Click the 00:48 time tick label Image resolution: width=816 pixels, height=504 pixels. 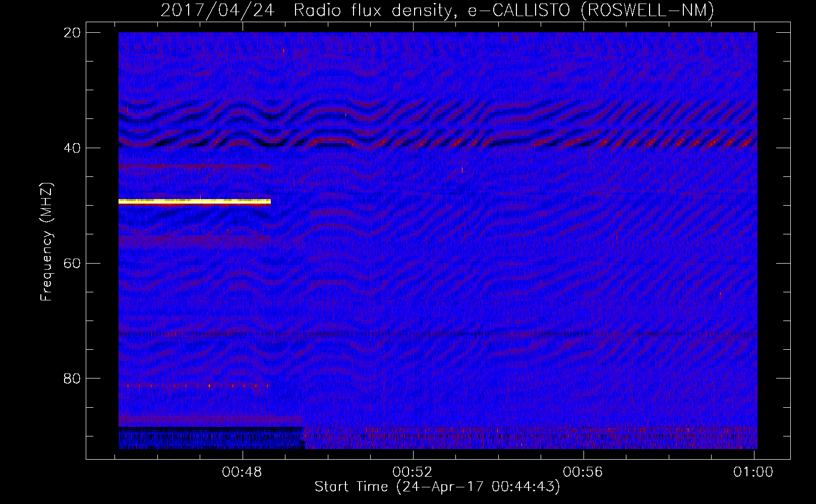(242, 472)
